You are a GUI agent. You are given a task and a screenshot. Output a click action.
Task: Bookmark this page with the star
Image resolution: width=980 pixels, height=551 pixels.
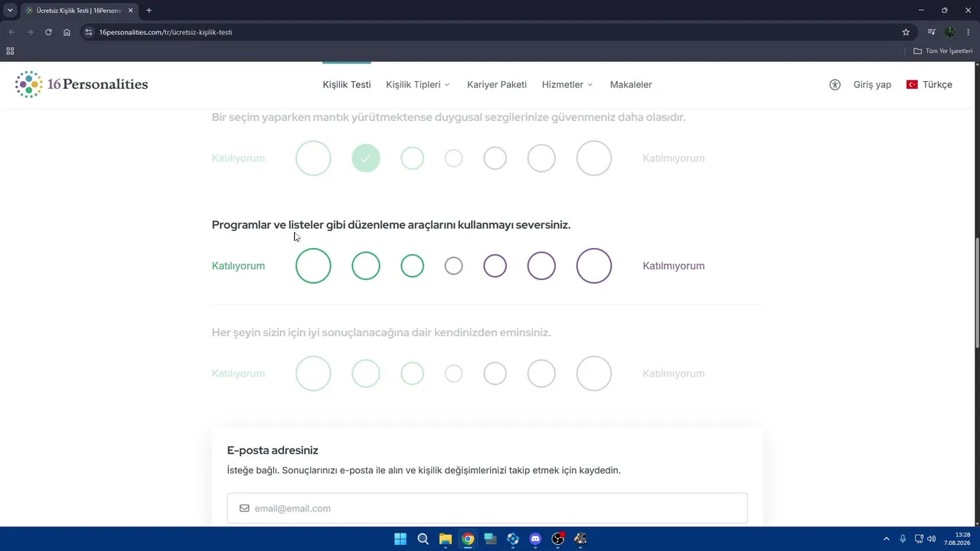point(906,32)
